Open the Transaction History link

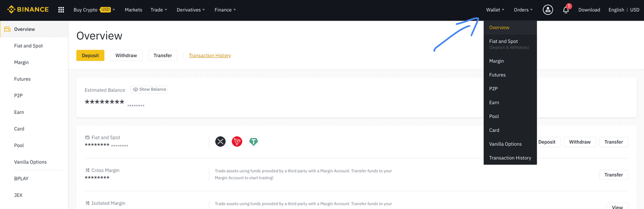210,55
